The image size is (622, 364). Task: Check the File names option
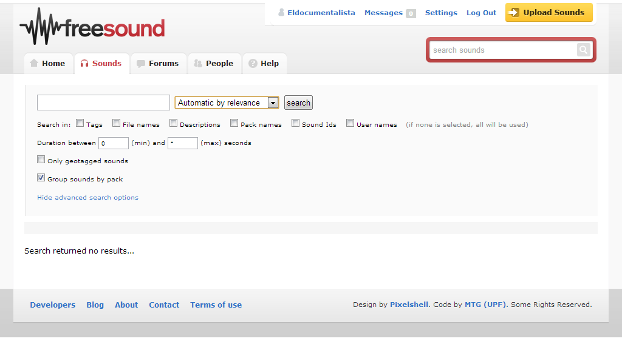click(x=117, y=123)
